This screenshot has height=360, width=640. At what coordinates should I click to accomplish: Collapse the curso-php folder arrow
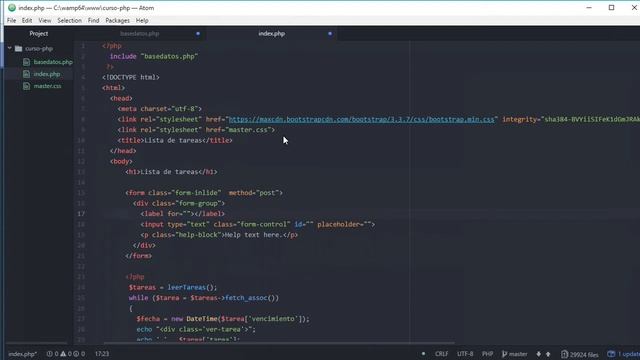(x=10, y=48)
